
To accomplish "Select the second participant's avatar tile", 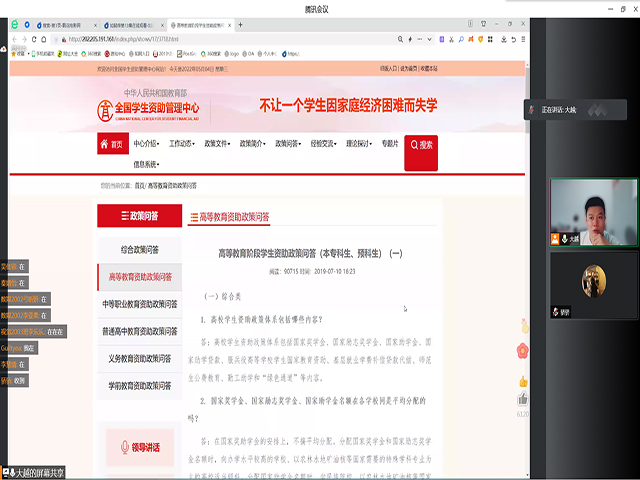I will pyautogui.click(x=593, y=285).
